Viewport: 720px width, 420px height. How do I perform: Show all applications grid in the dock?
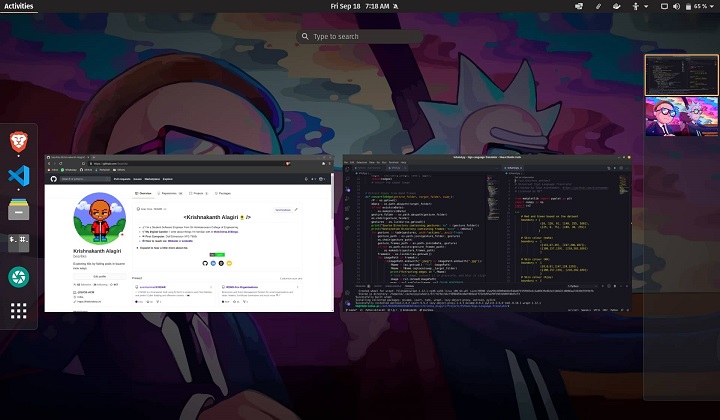point(19,311)
